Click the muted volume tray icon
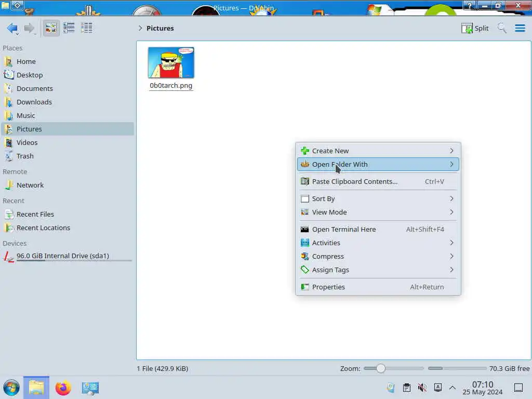 point(422,388)
